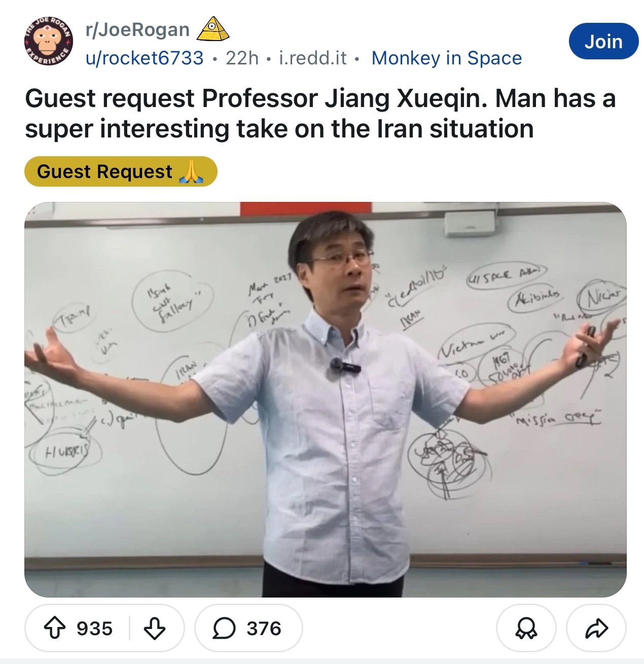
Task: Open the professor whiteboard image
Action: click(326, 400)
